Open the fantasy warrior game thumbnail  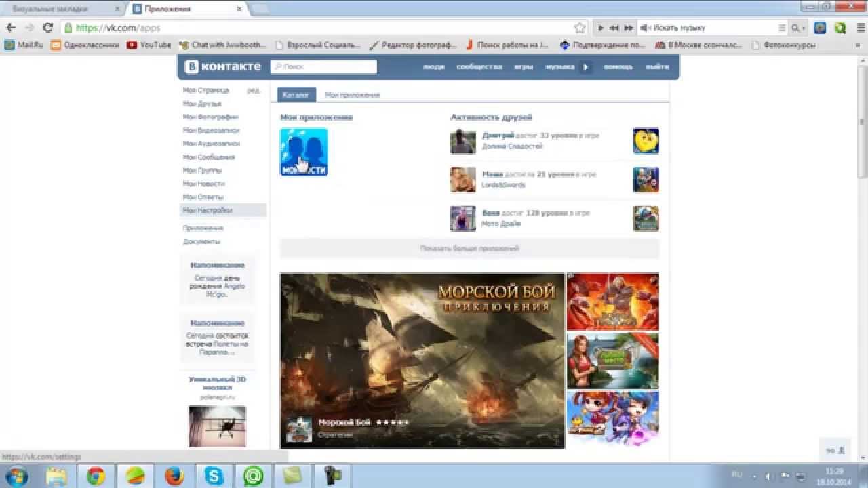tap(612, 302)
